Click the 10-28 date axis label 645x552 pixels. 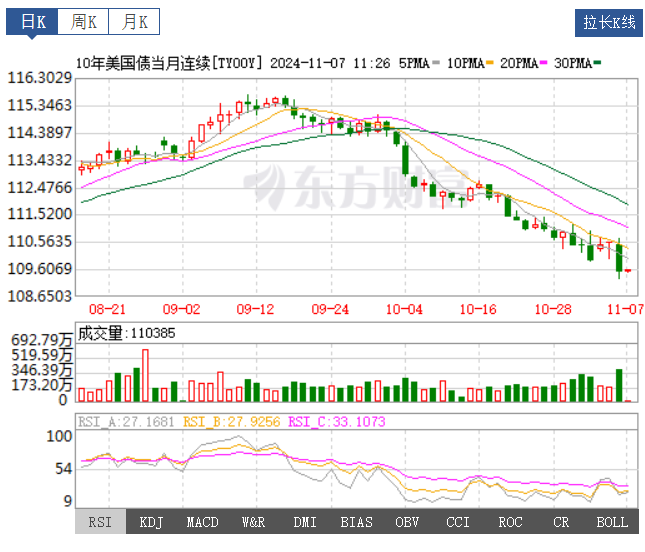click(x=553, y=309)
